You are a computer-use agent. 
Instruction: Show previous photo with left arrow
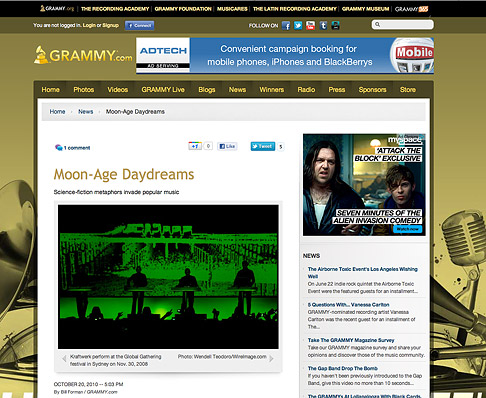pyautogui.click(x=64, y=359)
